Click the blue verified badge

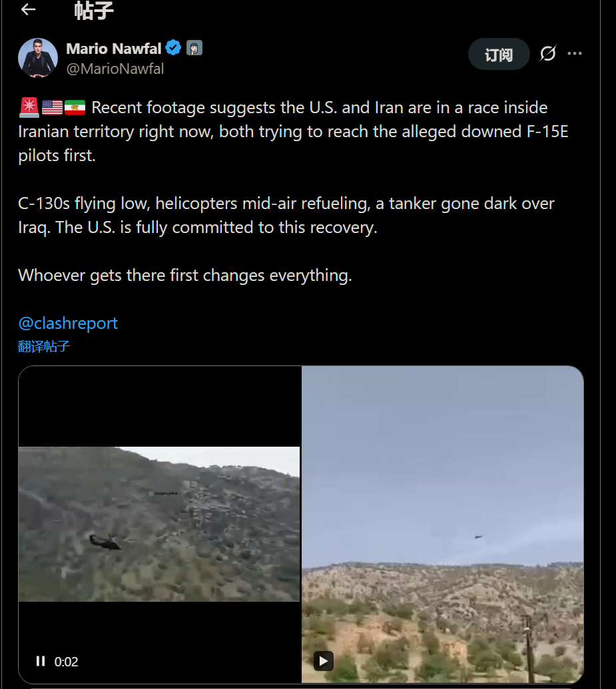click(x=174, y=48)
